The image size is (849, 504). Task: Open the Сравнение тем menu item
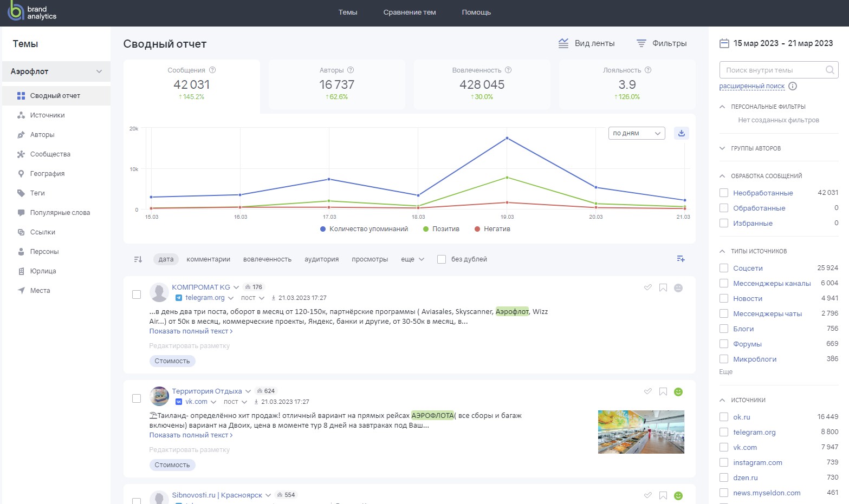pos(409,12)
